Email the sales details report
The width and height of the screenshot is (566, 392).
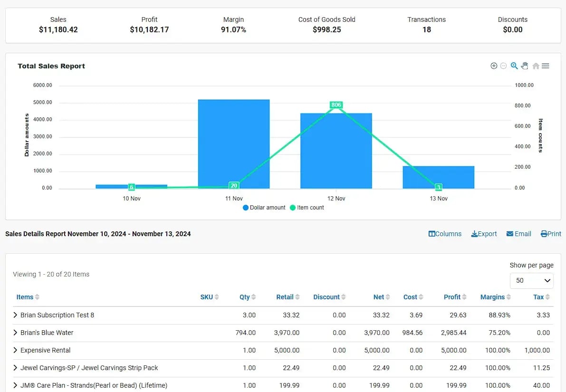518,234
